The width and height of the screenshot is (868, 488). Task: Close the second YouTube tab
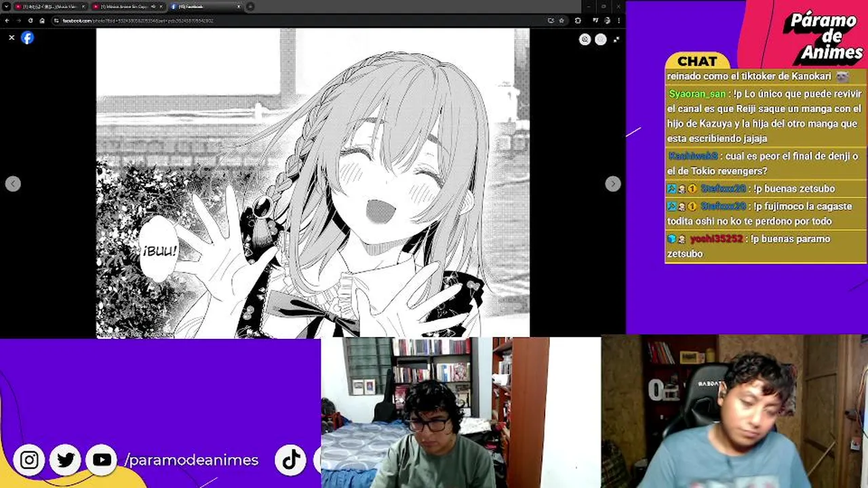point(161,6)
